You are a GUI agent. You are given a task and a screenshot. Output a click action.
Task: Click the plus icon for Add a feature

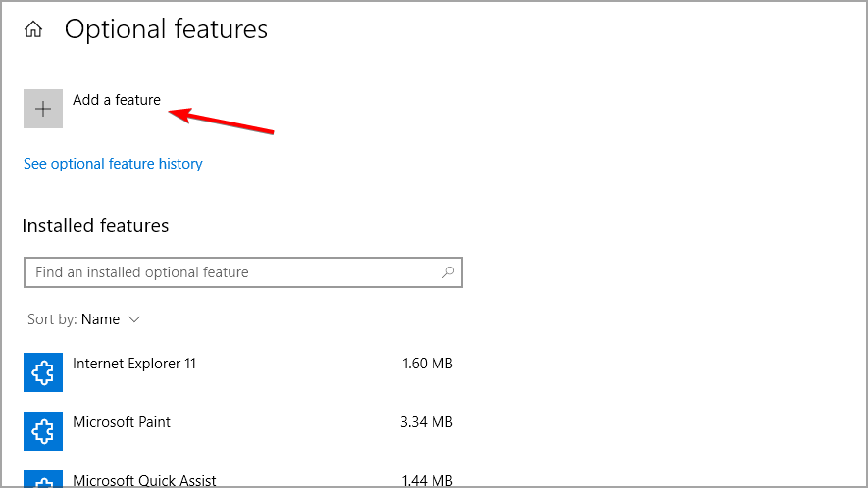coord(43,109)
